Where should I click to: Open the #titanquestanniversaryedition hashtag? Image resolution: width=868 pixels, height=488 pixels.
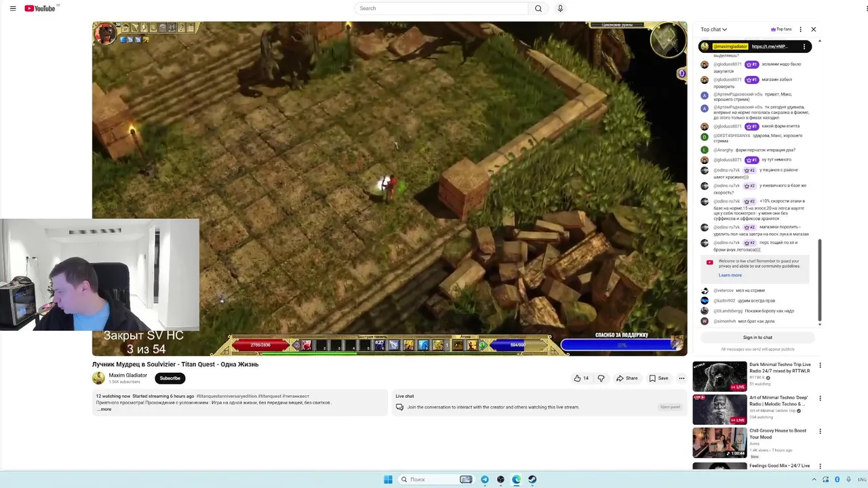tap(226, 396)
